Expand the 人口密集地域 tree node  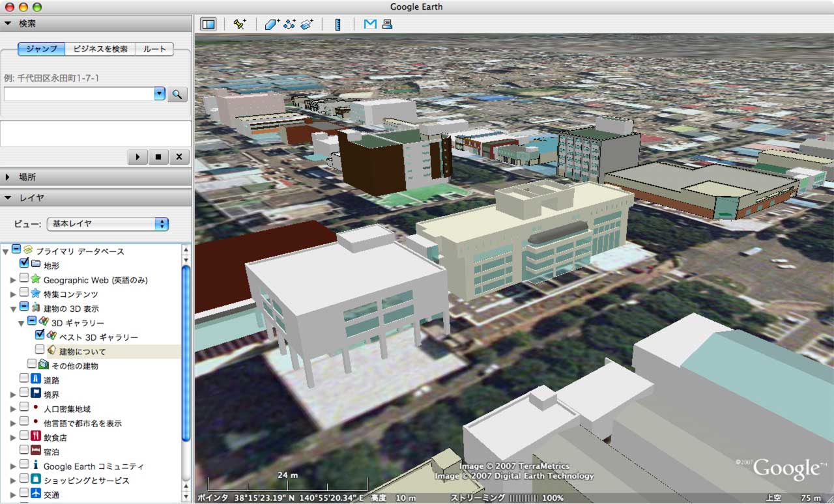[13, 409]
